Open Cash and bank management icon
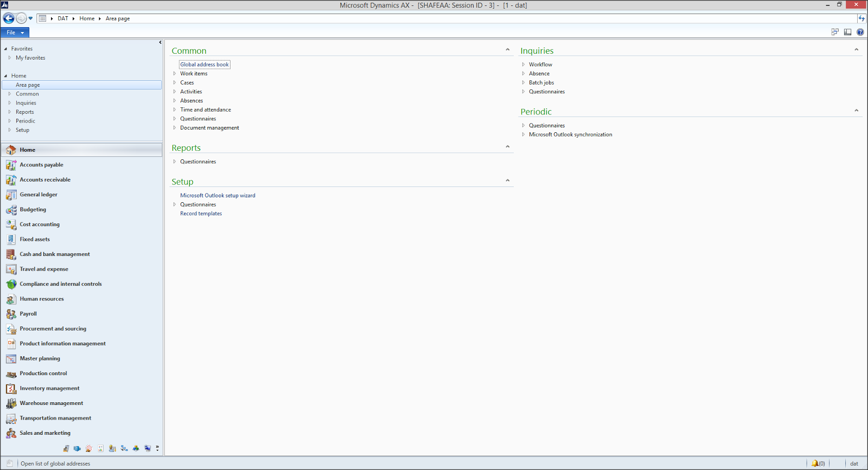This screenshot has height=470, width=868. pyautogui.click(x=11, y=254)
